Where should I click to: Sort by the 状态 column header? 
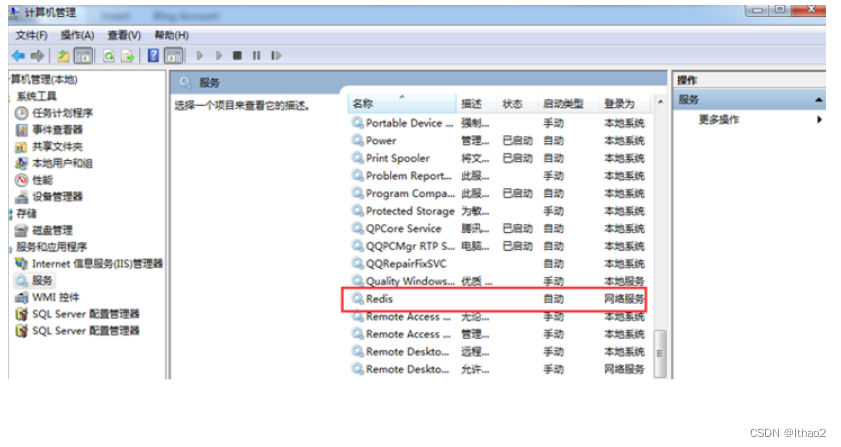pos(517,104)
